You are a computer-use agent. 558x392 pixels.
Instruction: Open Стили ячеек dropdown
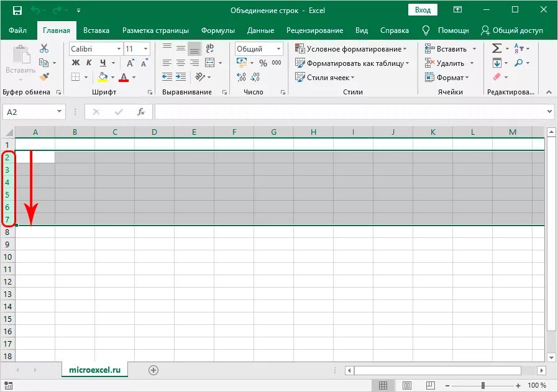[325, 77]
